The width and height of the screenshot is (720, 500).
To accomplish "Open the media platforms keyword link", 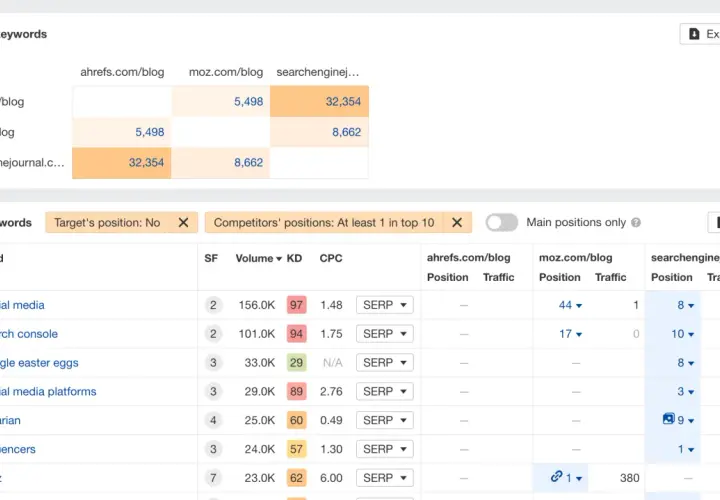I will pos(48,392).
